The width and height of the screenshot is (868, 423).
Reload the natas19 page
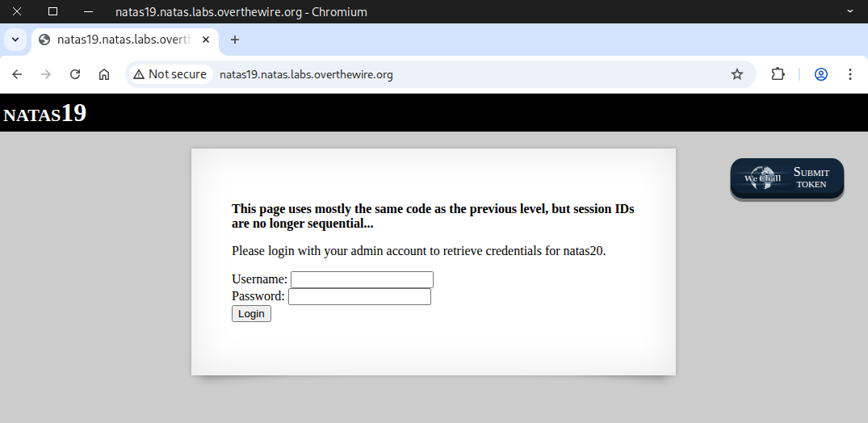(75, 74)
